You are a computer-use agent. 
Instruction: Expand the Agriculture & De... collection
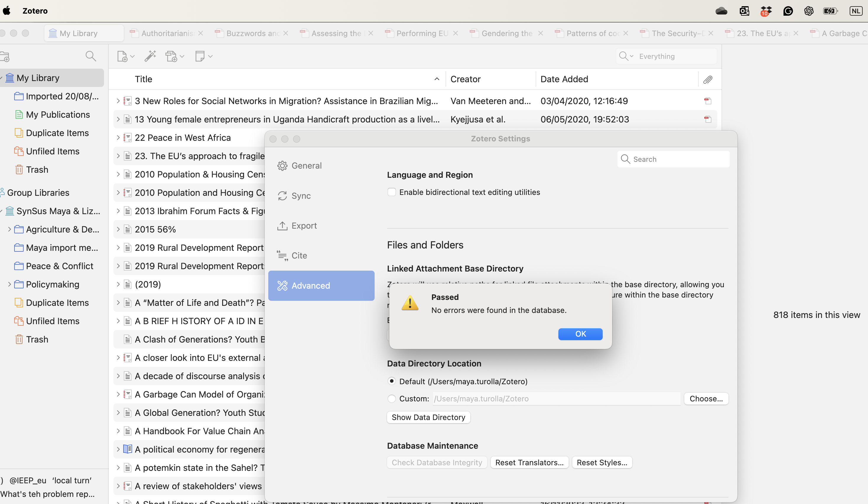[9, 229]
